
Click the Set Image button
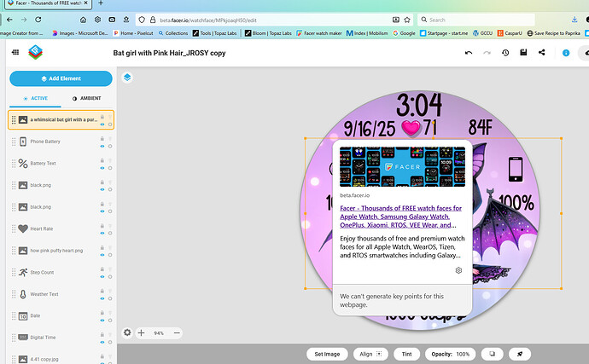point(328,353)
